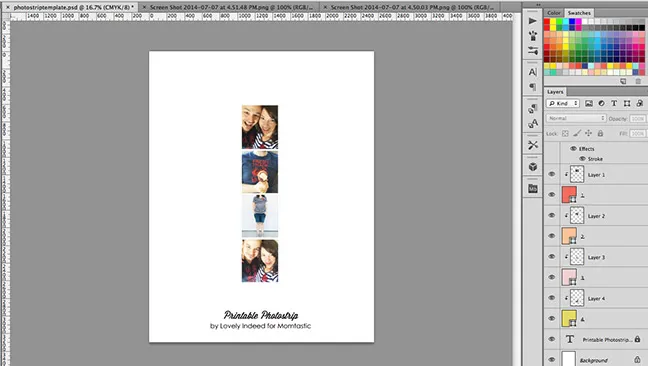Hide Layer 4 using eye icon
Screen dimensions: 648x366
(x=552, y=298)
